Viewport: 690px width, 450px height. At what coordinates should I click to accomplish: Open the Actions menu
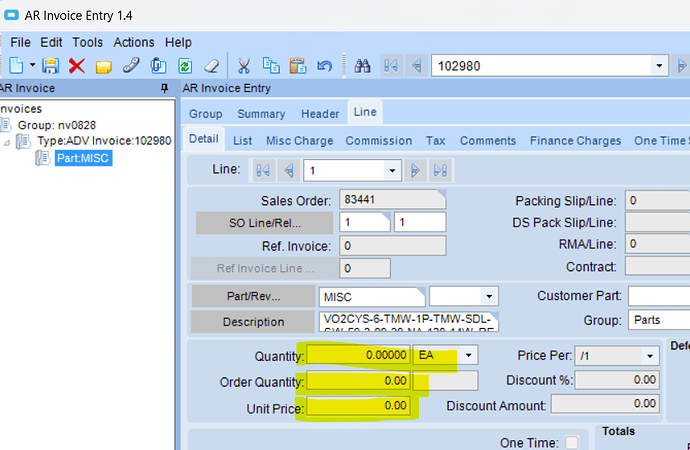pos(134,42)
